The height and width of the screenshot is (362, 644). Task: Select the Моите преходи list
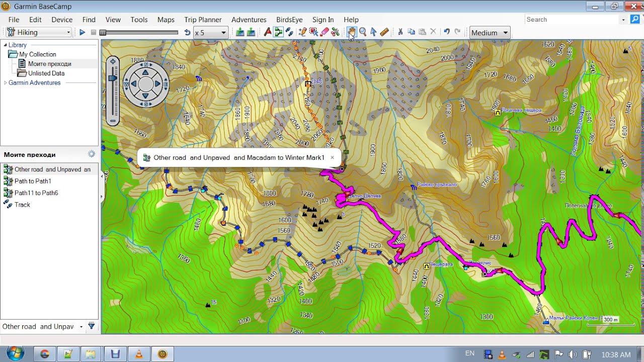coord(45,64)
